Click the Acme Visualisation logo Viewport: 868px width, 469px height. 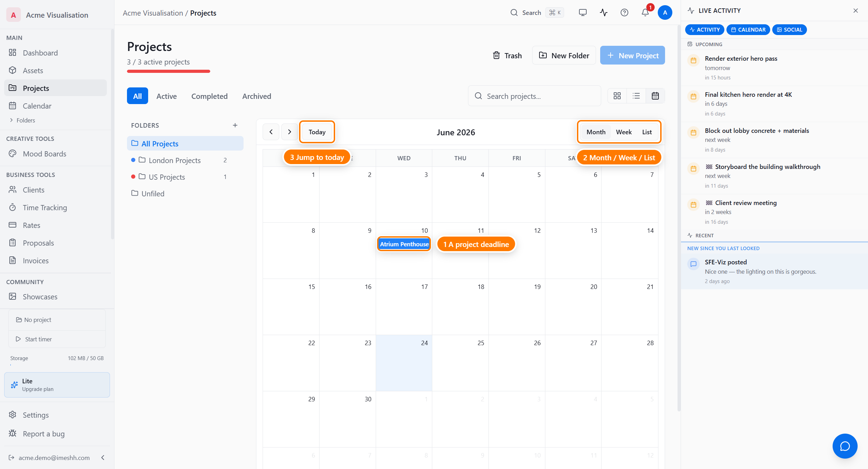click(14, 15)
